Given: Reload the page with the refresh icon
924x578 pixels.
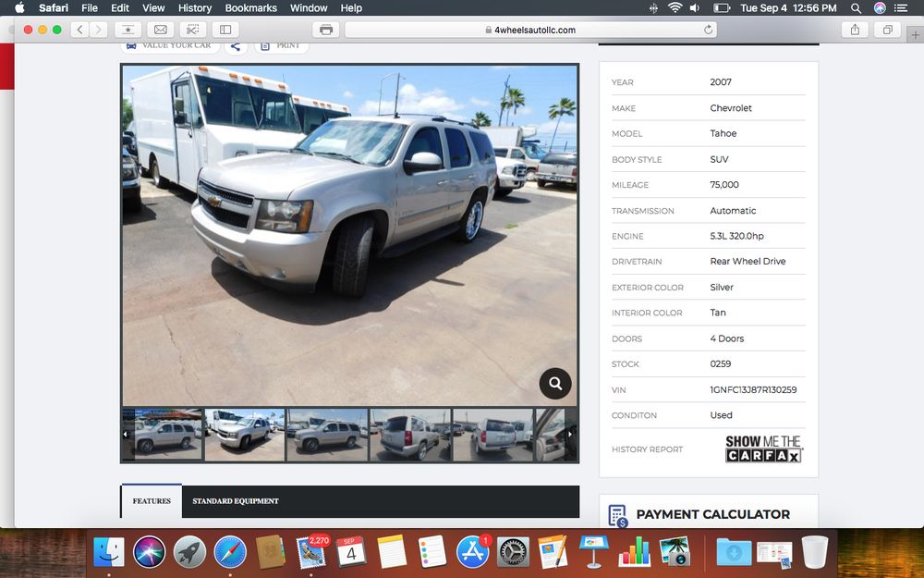Looking at the screenshot, I should (x=709, y=30).
